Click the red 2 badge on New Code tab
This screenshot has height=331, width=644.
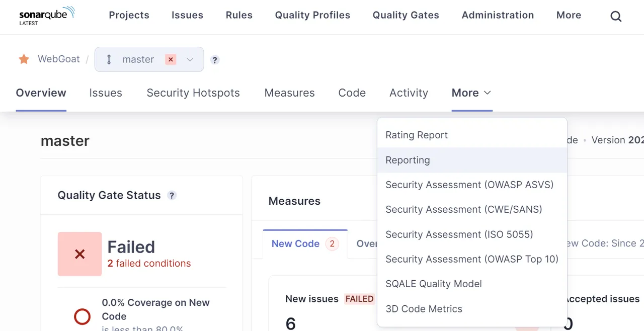click(x=332, y=244)
